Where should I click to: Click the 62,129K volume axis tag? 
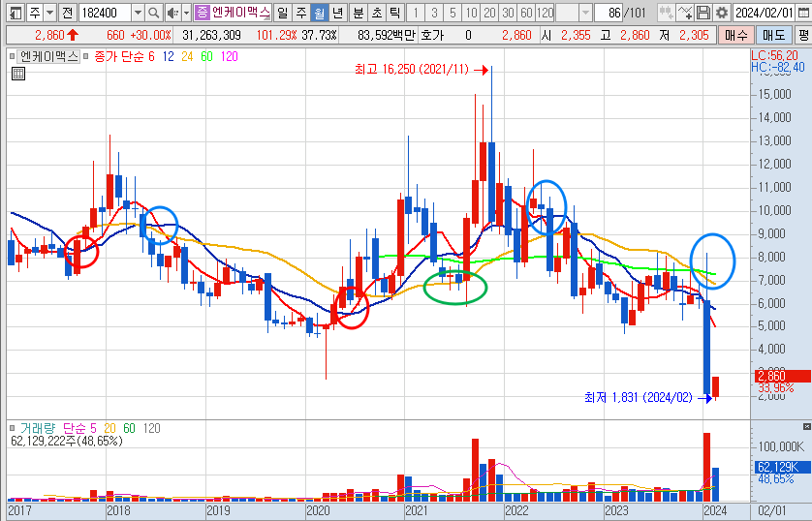tap(783, 467)
